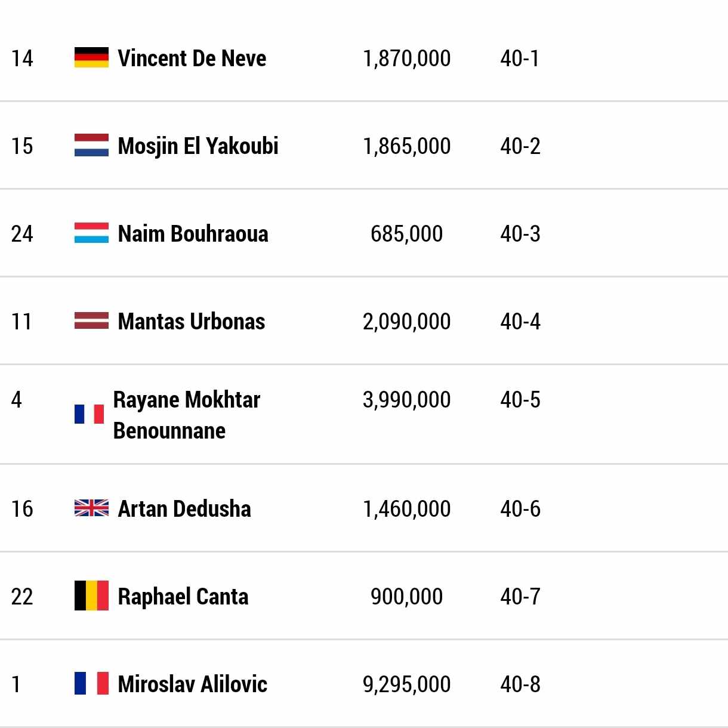This screenshot has width=728, height=728.
Task: Open Mosjin El Yakoubi player name
Action: coord(198,146)
